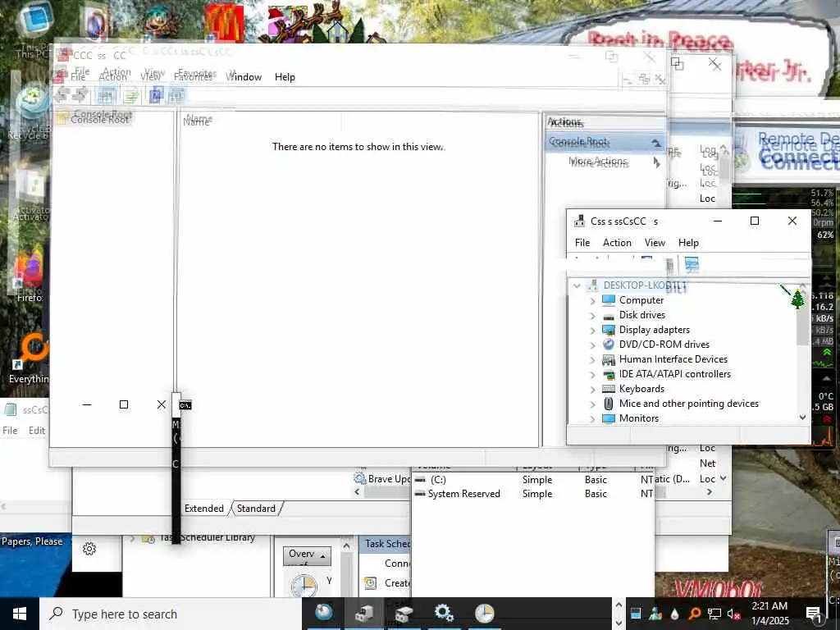This screenshot has width=840, height=630.
Task: Open Help menu in Device Manager window
Action: [688, 243]
